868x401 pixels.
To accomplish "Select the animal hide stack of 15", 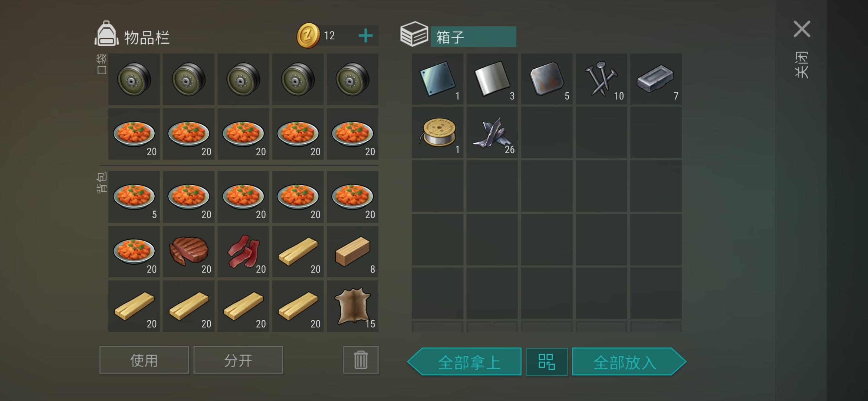I will coord(352,306).
